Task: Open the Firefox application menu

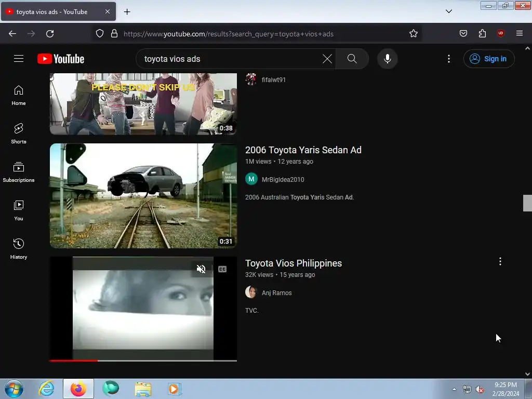Action: (x=519, y=33)
